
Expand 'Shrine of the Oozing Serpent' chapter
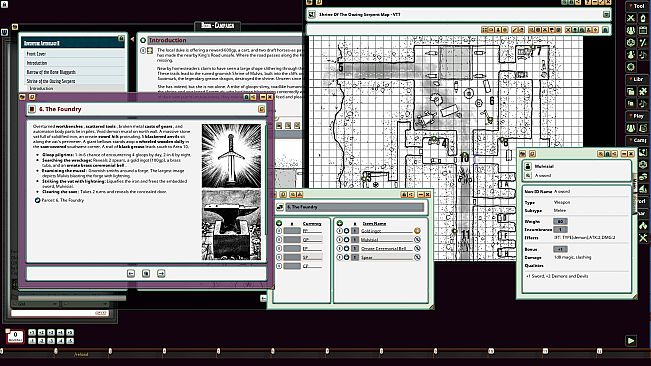(51, 81)
